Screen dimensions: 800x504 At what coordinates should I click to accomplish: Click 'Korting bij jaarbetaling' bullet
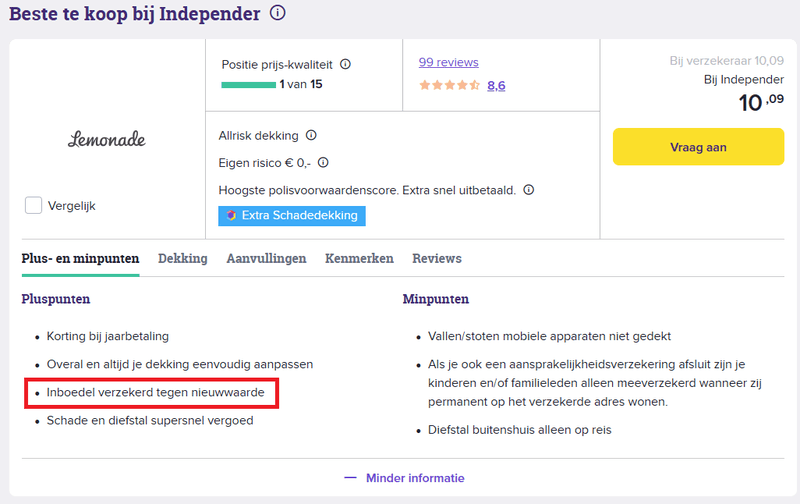(x=108, y=336)
